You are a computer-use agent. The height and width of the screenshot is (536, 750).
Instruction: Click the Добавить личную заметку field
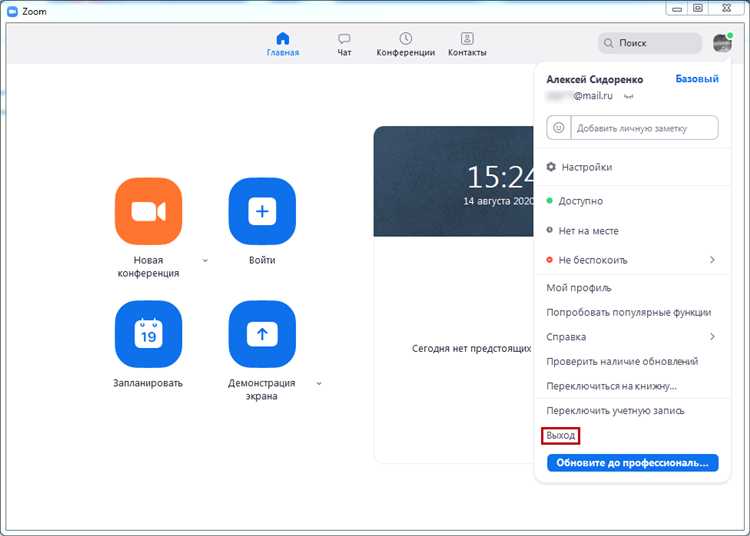coord(645,128)
